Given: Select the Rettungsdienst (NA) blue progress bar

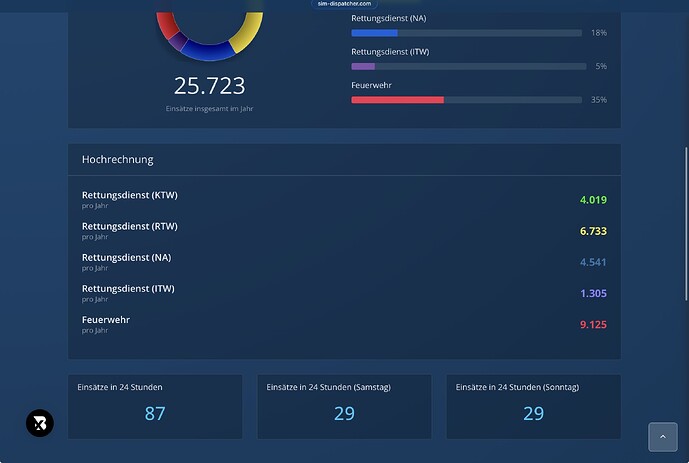Looking at the screenshot, I should tap(466, 33).
